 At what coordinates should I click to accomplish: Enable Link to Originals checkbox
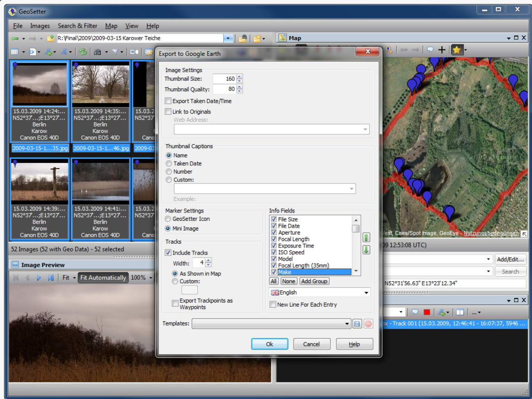tap(168, 111)
